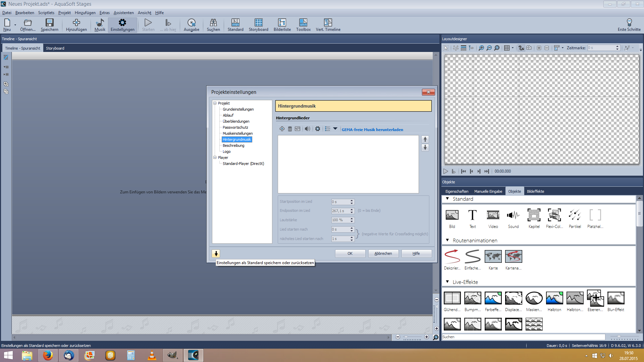
Task: Move song up with arrow button
Action: (425, 139)
